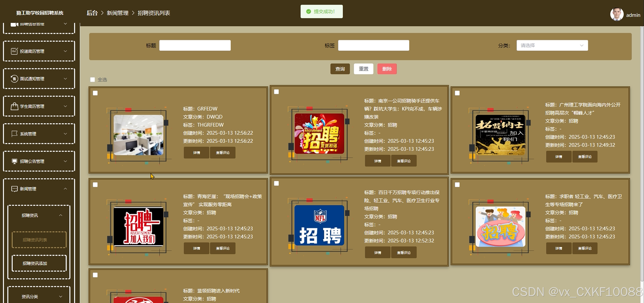
Task: Collapse the 招聘资讯 submenu chevron
Action: tap(60, 216)
